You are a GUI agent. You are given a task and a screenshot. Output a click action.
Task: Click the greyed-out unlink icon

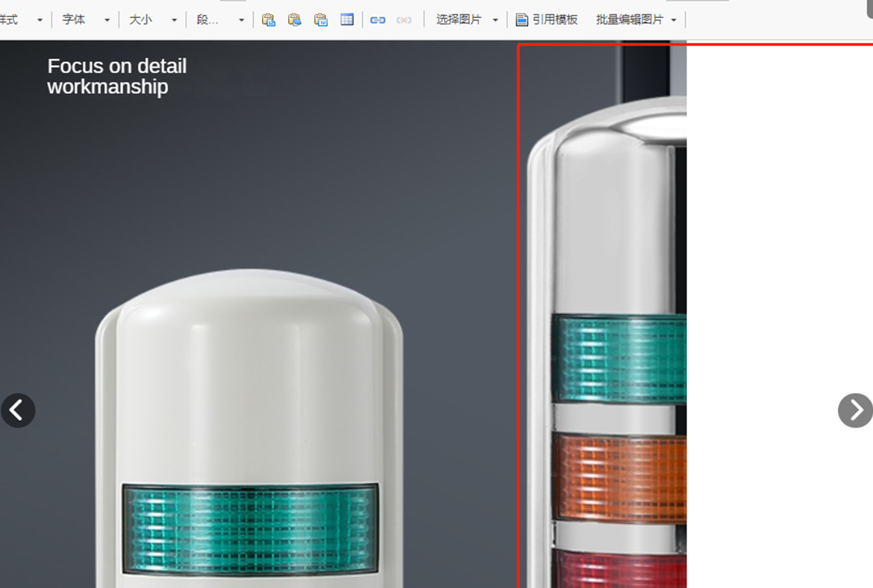tap(404, 20)
